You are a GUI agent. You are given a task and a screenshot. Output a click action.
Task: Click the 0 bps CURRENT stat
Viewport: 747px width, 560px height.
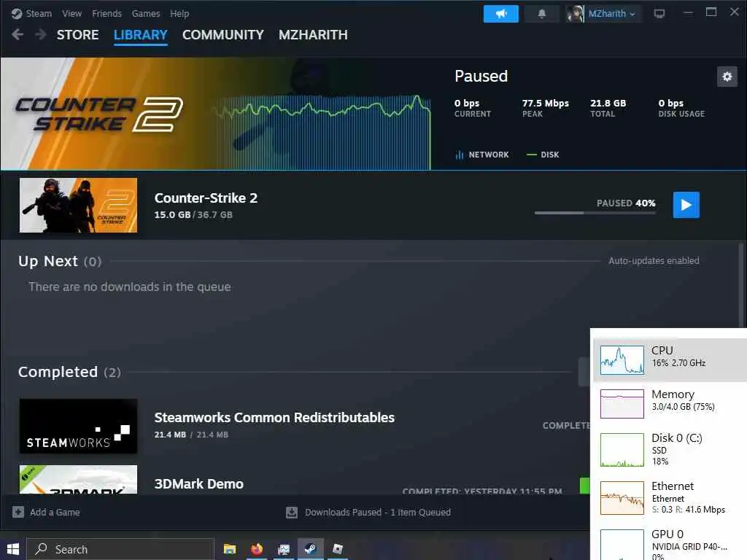472,108
